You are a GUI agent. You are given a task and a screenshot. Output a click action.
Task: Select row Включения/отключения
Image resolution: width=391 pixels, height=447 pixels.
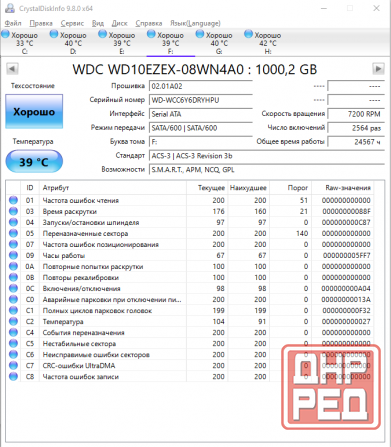pyautogui.click(x=190, y=288)
